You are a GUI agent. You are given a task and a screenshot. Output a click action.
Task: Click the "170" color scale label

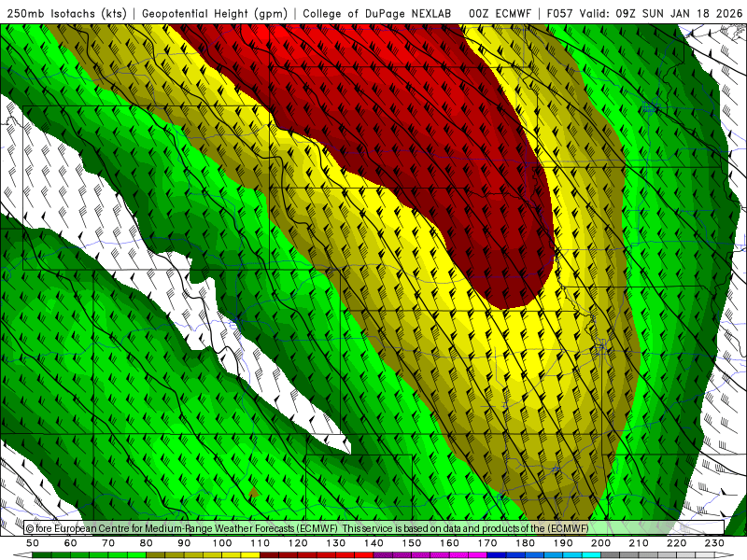(486, 543)
